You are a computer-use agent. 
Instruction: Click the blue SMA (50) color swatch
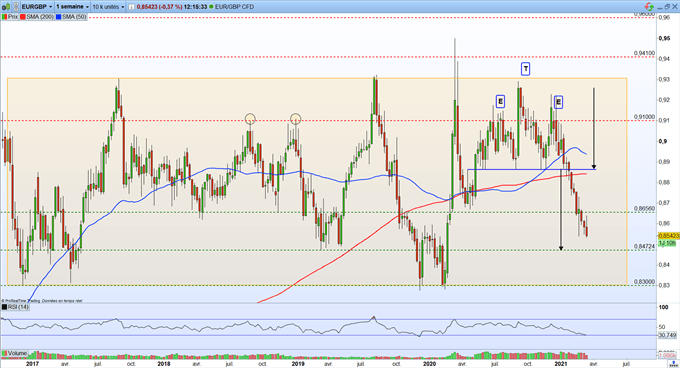point(59,17)
